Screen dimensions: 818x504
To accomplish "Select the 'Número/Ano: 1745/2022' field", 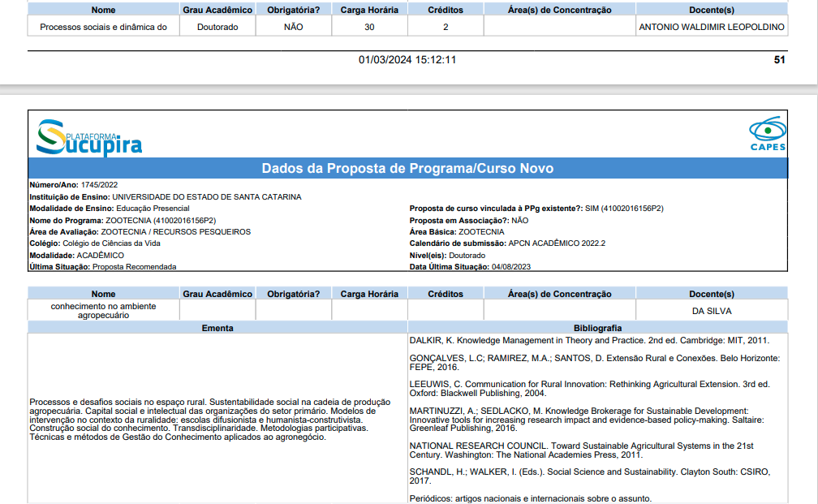I will pyautogui.click(x=74, y=185).
